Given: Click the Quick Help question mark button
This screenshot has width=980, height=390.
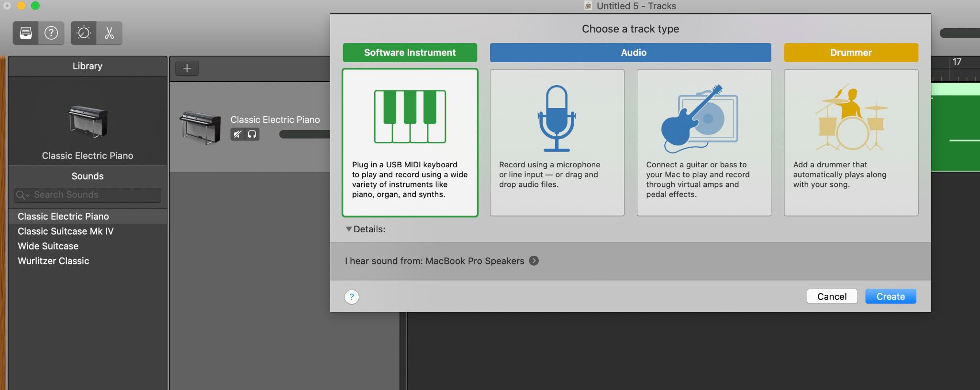Looking at the screenshot, I should tap(51, 33).
